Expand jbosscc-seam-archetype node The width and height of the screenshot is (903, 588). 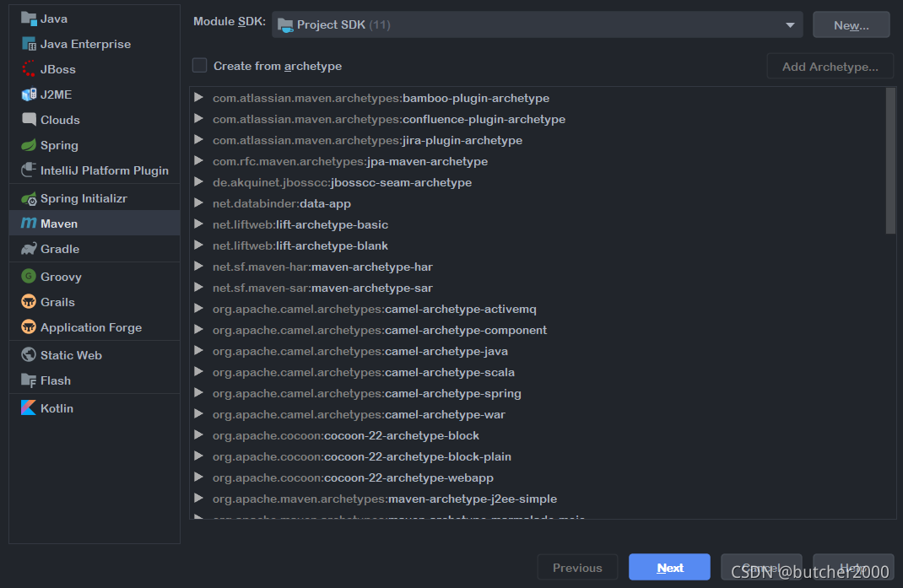[x=198, y=182]
